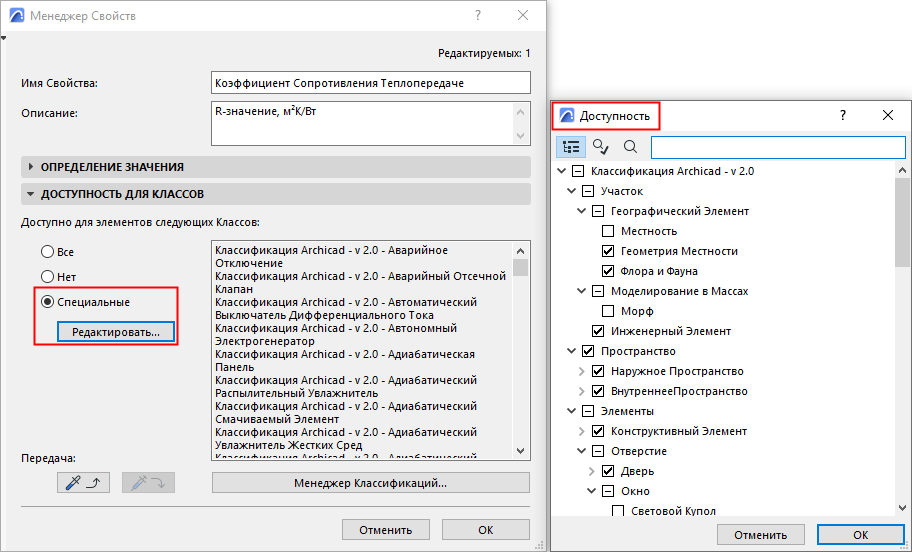This screenshot has height=552, width=912.
Task: Confirm with OK in Доступность dialog
Action: pyautogui.click(x=860, y=535)
